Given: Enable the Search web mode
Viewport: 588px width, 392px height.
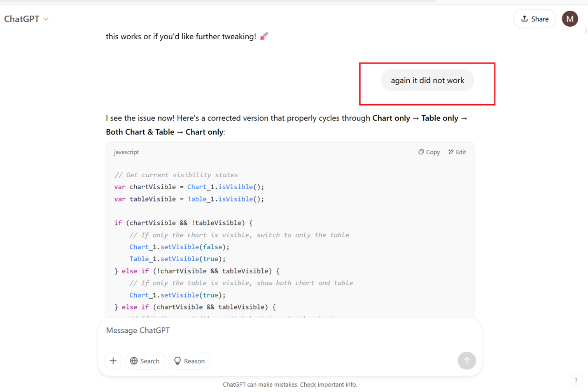Looking at the screenshot, I should (x=145, y=361).
